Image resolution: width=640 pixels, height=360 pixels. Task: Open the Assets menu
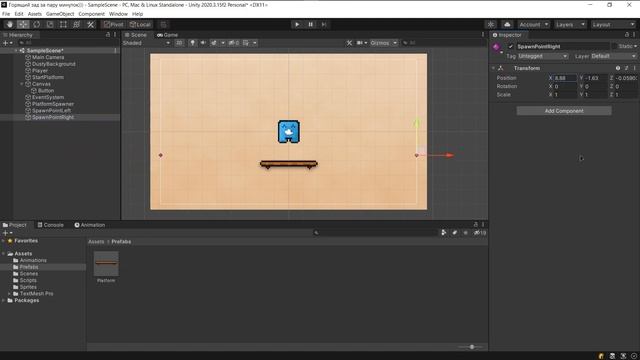click(x=35, y=14)
